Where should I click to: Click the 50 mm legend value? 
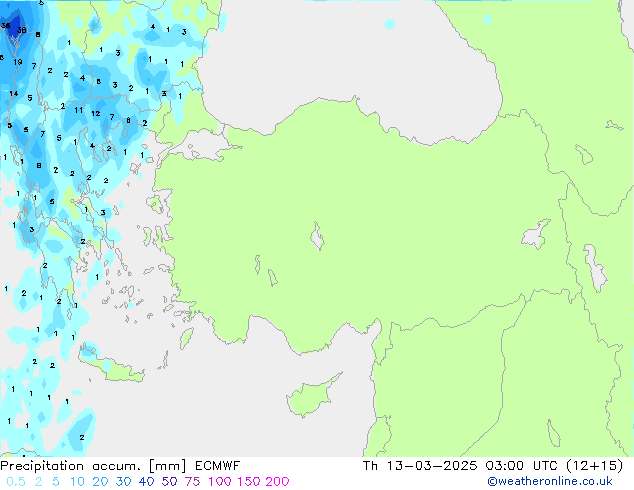pyautogui.click(x=169, y=482)
